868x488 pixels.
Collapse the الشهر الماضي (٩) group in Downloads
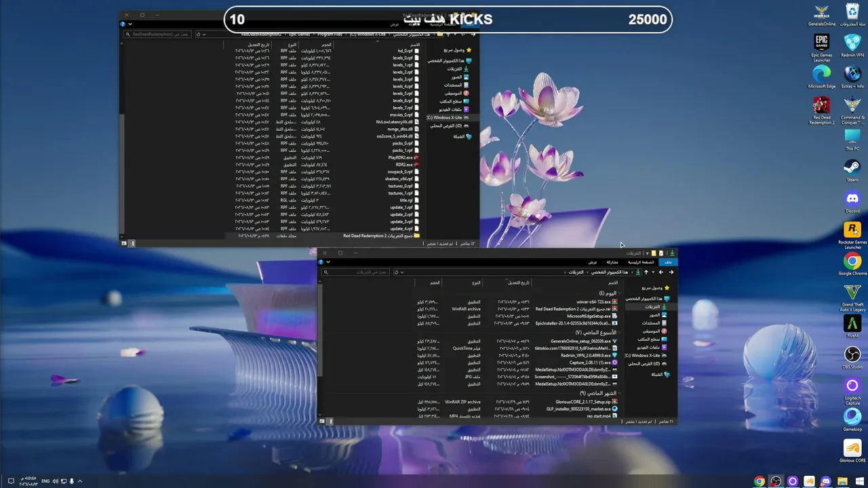[x=620, y=393]
